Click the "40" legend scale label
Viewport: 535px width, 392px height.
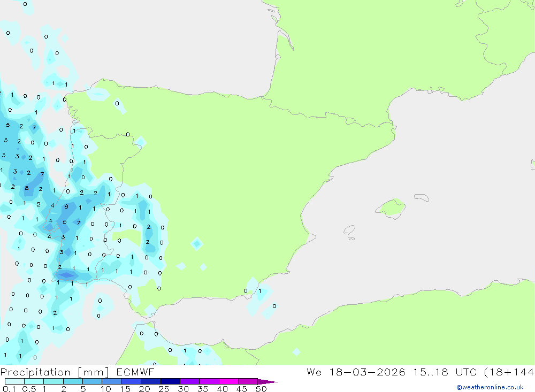pos(222,389)
